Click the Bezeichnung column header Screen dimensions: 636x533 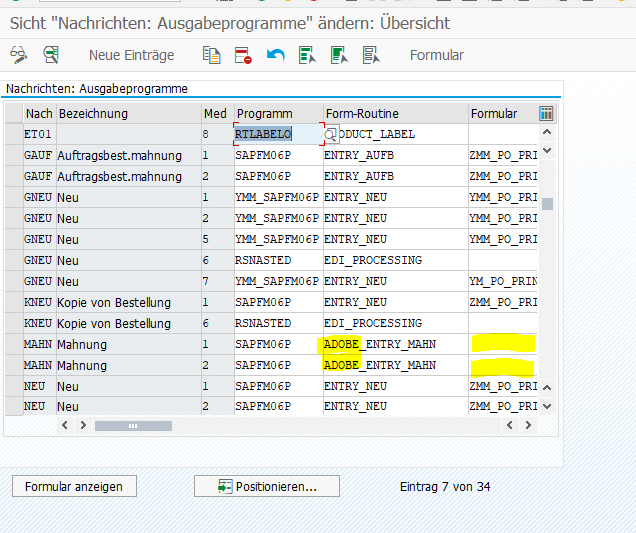[x=129, y=114]
